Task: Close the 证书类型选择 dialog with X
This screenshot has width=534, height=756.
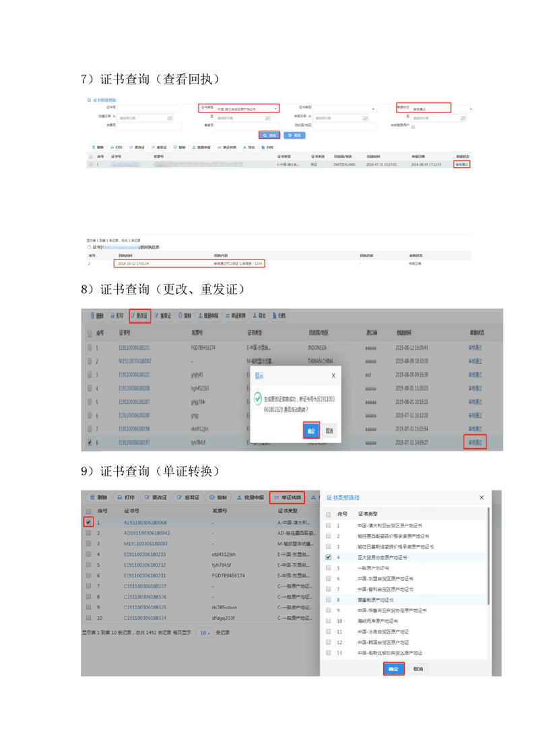Action: point(481,497)
